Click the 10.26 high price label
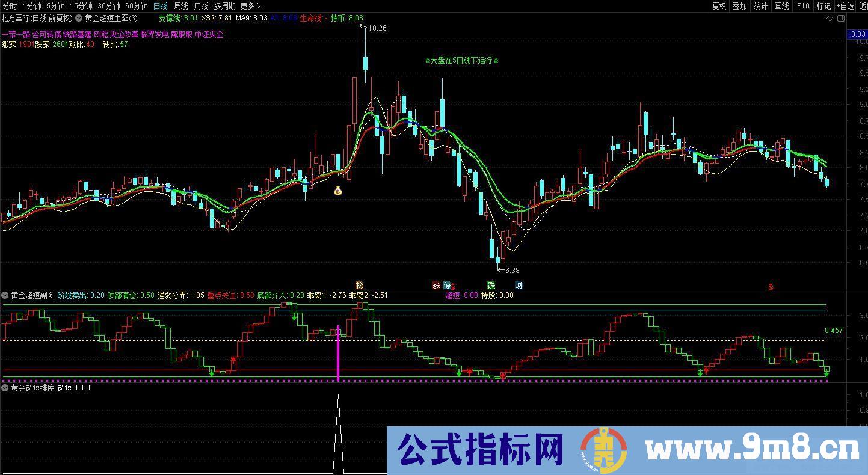Image resolution: width=868 pixels, height=475 pixels. tap(378, 28)
